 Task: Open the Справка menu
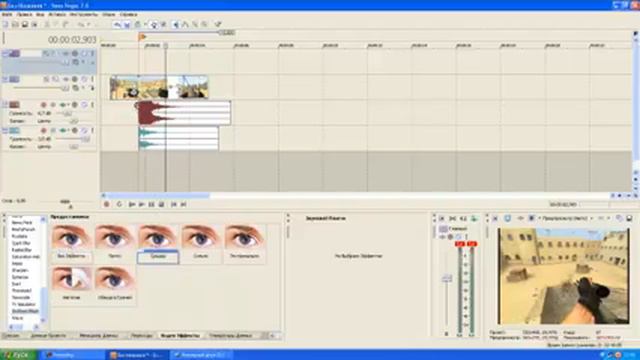(x=128, y=15)
